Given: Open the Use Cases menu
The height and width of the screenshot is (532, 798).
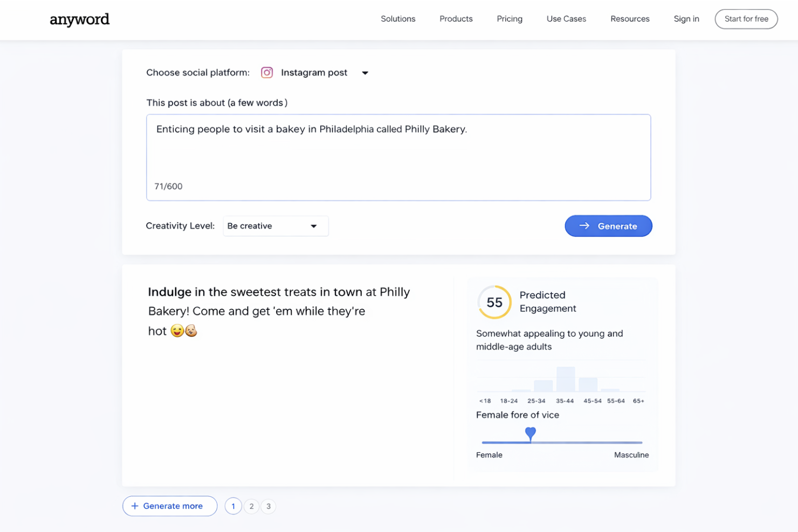Looking at the screenshot, I should click(566, 18).
